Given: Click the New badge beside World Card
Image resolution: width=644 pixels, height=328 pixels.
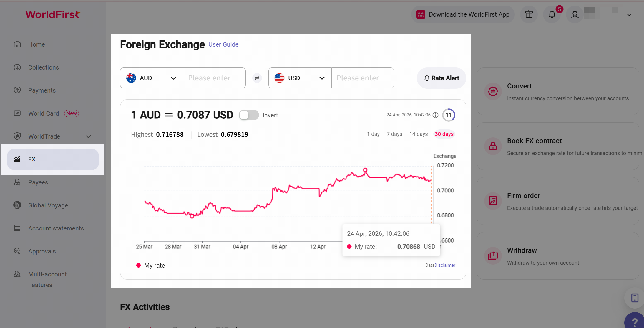Looking at the screenshot, I should [x=72, y=113].
